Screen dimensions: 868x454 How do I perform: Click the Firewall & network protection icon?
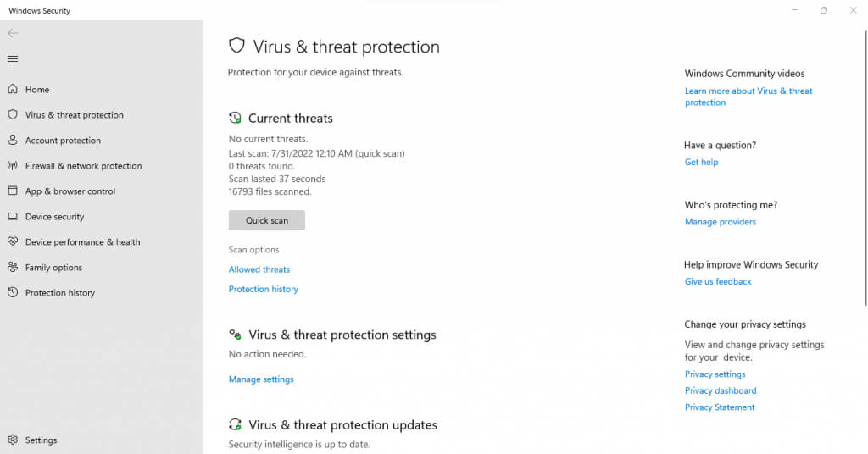[x=13, y=166]
